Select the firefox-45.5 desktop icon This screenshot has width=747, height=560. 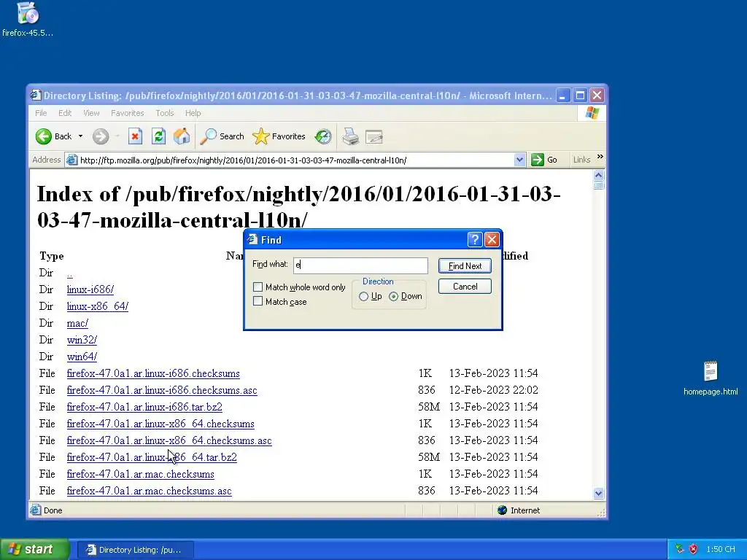click(28, 19)
